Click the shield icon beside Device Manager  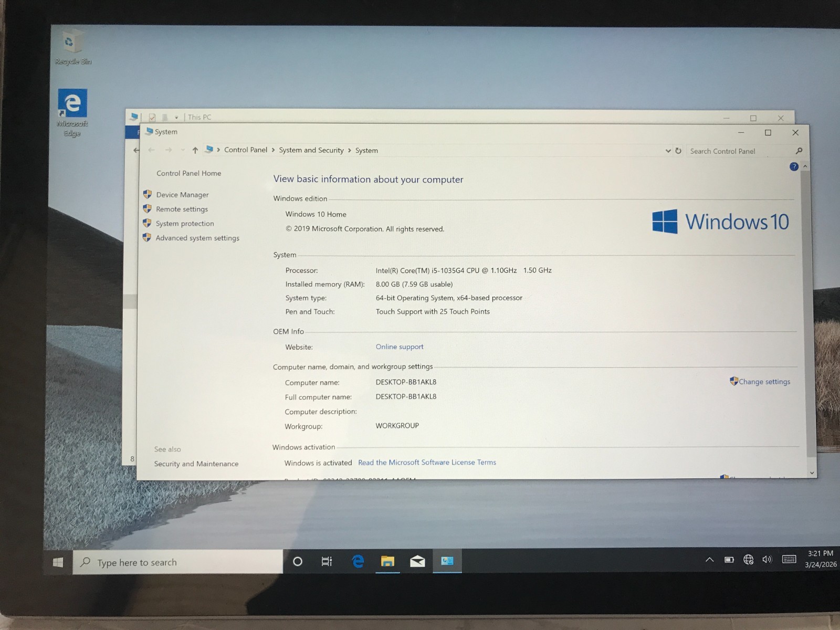(148, 194)
